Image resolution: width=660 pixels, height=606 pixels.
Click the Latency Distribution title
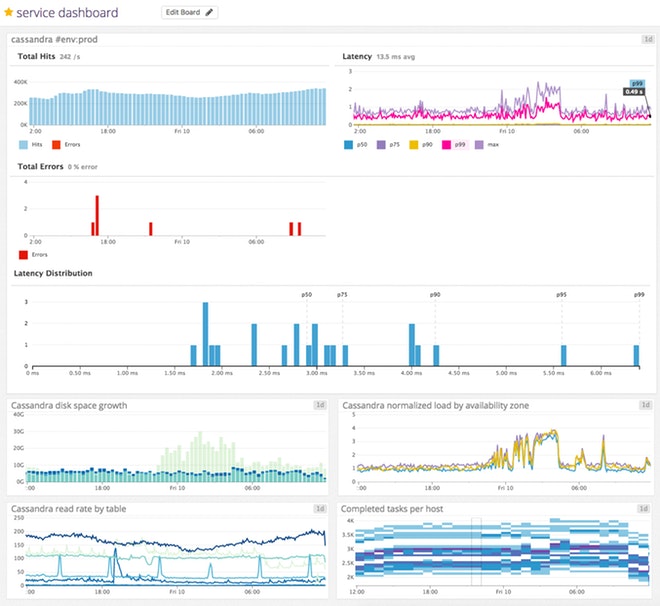coord(53,273)
